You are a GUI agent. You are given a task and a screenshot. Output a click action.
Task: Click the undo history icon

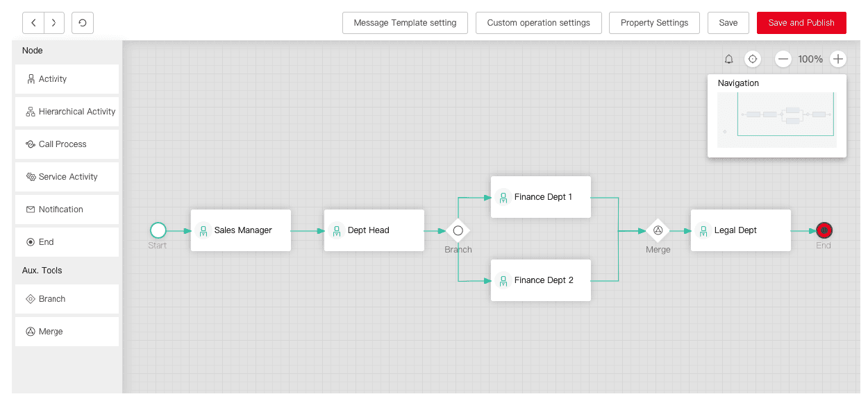click(82, 23)
